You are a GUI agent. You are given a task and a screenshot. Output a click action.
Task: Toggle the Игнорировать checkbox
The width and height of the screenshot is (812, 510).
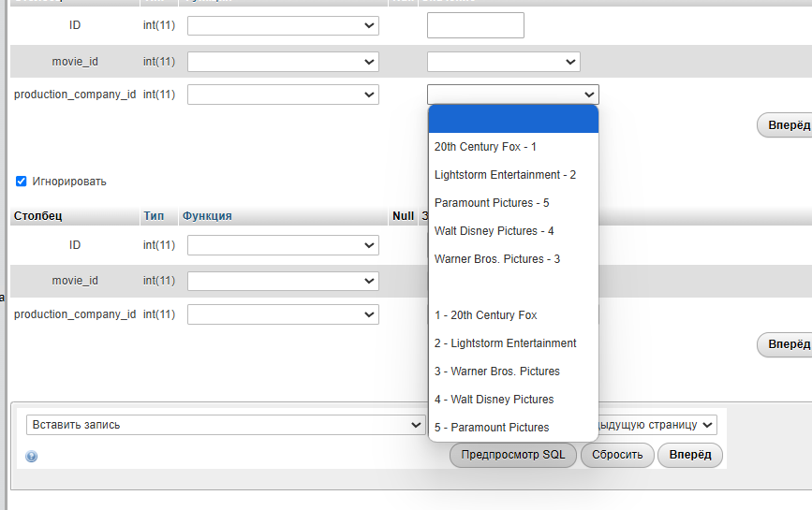coord(22,181)
